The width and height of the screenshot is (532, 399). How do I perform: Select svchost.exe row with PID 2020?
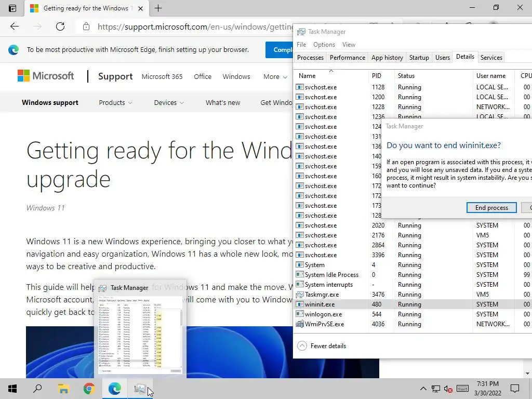(x=412, y=225)
